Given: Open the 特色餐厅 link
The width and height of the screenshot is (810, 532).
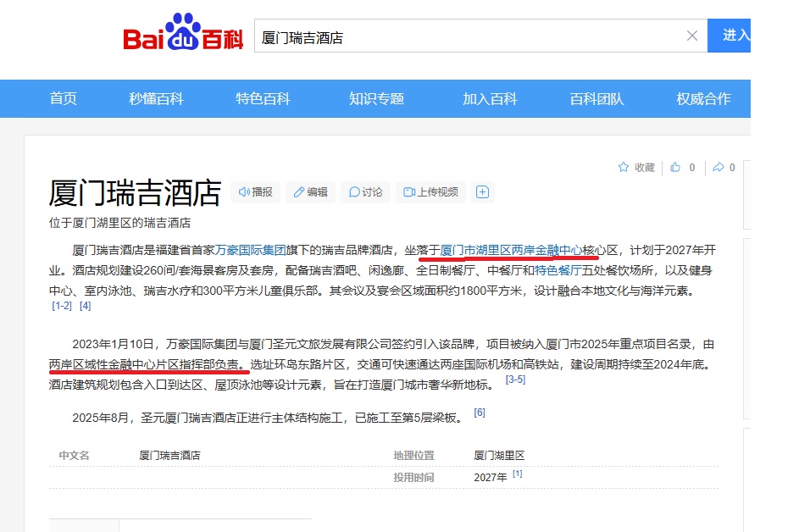Looking at the screenshot, I should [x=558, y=270].
